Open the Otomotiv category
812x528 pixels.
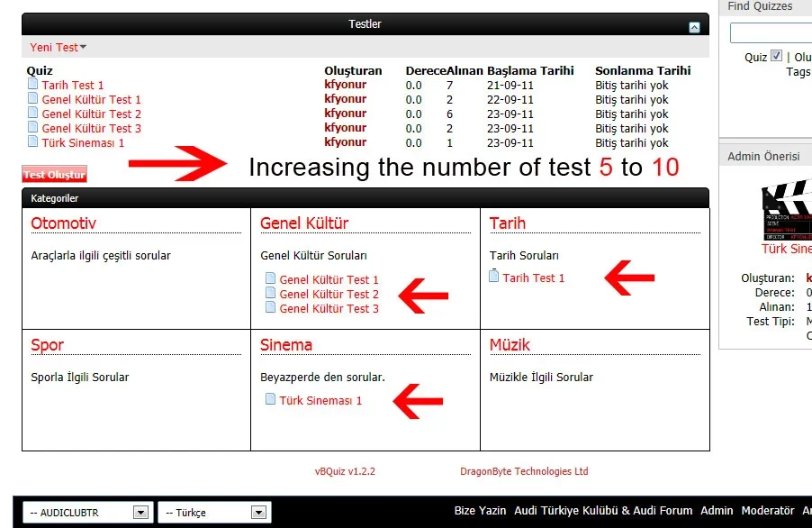coord(63,223)
